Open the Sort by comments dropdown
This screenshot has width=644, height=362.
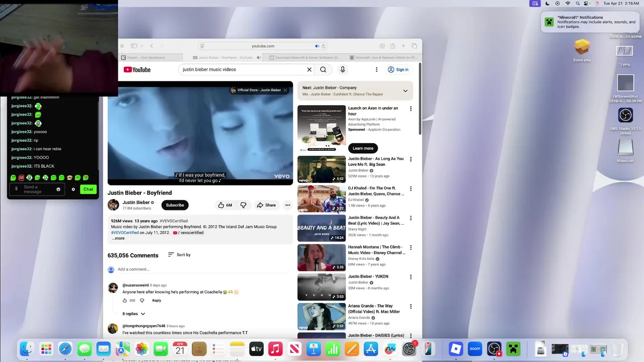click(x=179, y=255)
